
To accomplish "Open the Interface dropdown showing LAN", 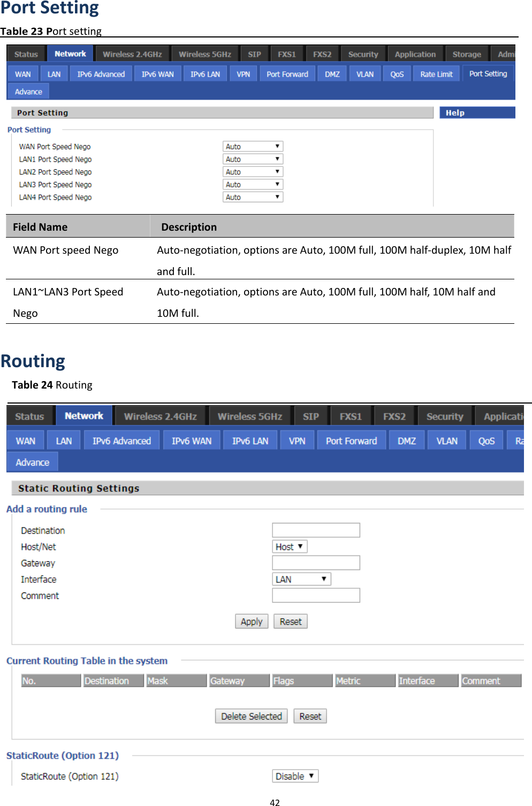I will (x=301, y=579).
